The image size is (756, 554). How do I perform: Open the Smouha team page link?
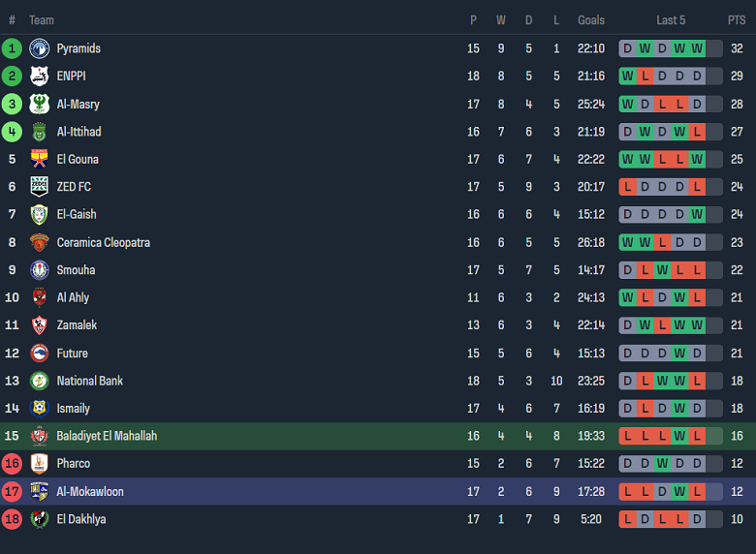[76, 270]
